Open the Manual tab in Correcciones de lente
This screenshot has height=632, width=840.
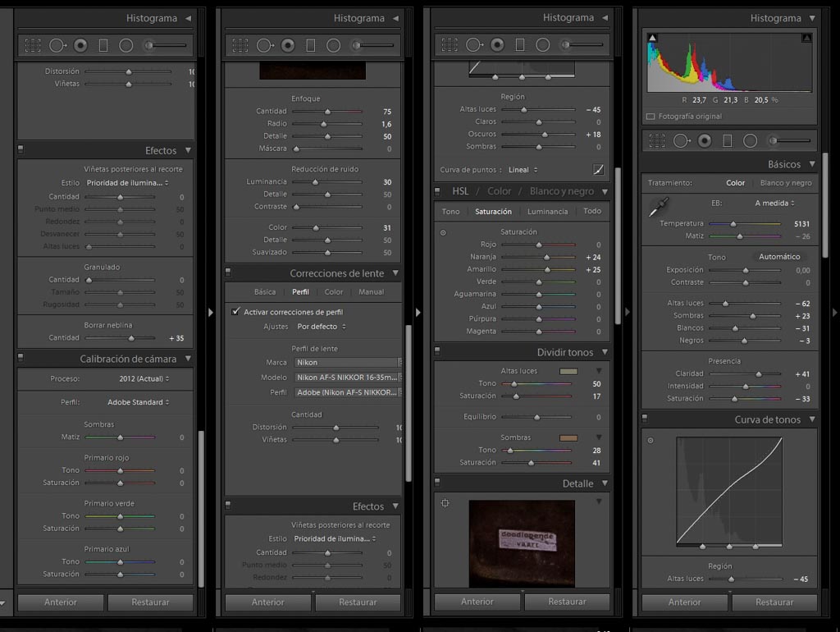371,292
